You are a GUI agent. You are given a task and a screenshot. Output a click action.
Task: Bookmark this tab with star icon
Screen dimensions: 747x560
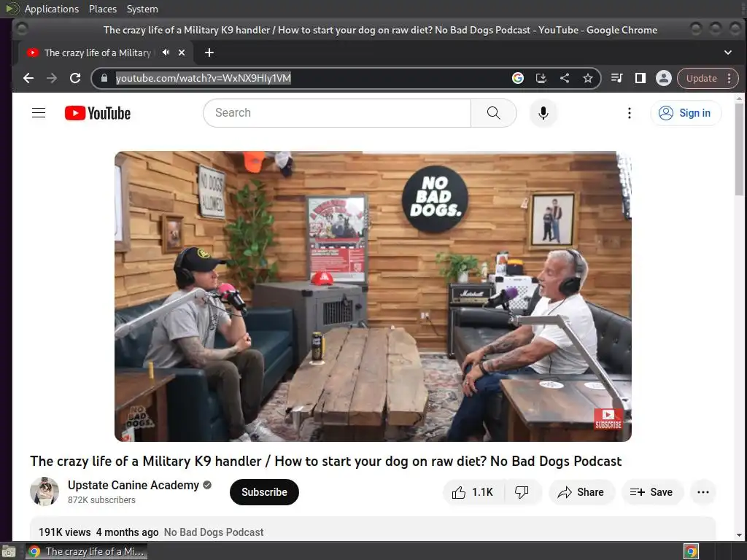coord(588,78)
